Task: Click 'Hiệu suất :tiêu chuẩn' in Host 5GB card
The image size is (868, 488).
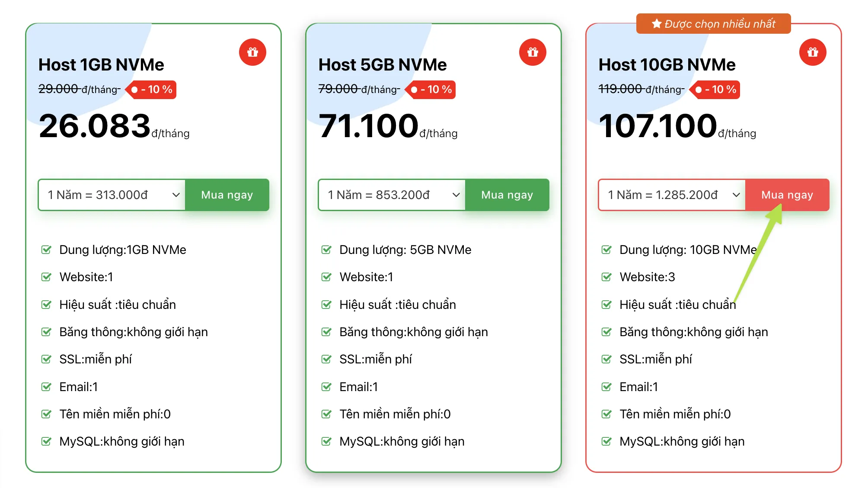Action: coord(398,305)
